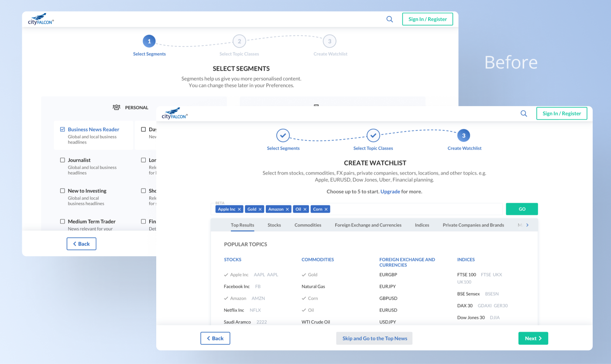The height and width of the screenshot is (364, 611).
Task: Deselect Amazon in popular stocks
Action: pos(235,298)
